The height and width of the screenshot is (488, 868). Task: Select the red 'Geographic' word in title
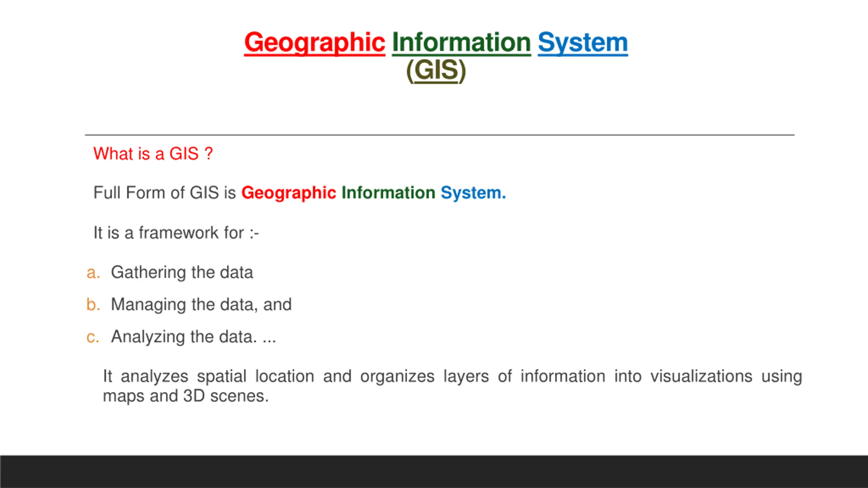[315, 43]
